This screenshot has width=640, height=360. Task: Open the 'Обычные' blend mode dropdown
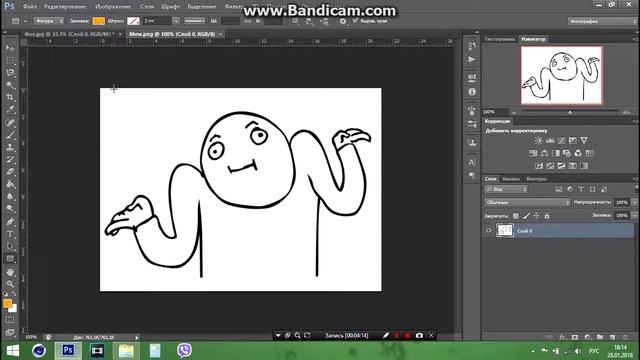point(527,202)
